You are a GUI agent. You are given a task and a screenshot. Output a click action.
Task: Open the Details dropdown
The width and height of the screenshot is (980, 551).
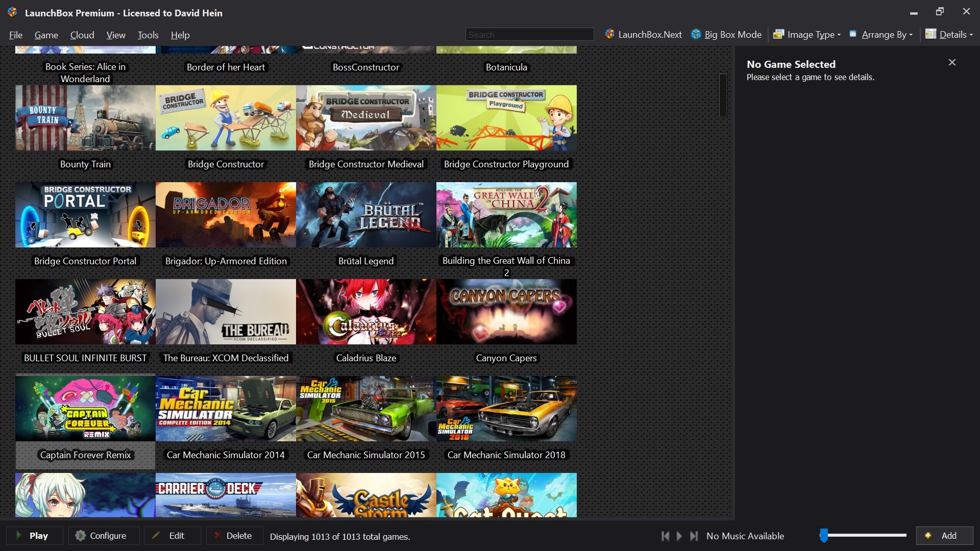pyautogui.click(x=949, y=35)
